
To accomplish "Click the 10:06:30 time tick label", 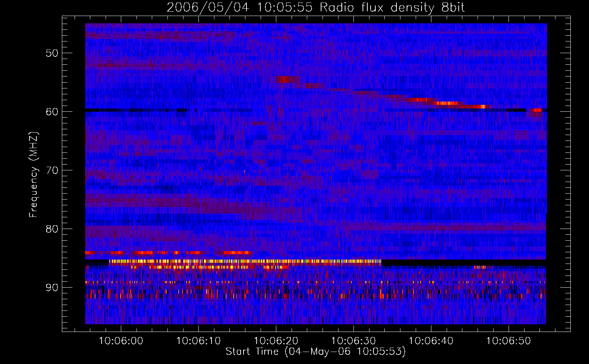I will pyautogui.click(x=353, y=341).
